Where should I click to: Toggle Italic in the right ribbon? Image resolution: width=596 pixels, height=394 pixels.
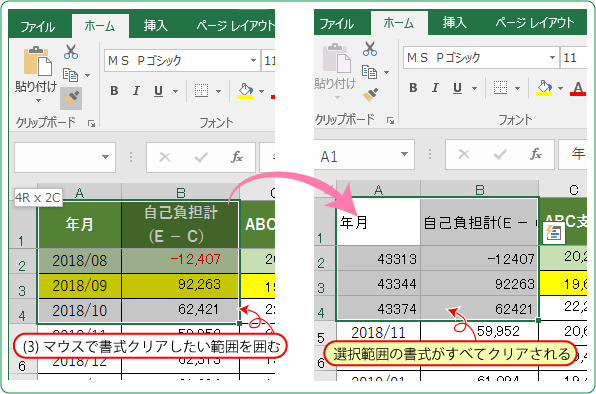tap(435, 88)
